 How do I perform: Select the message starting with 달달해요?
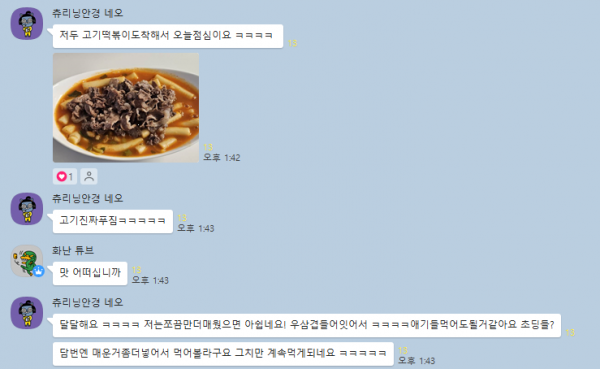307,325
